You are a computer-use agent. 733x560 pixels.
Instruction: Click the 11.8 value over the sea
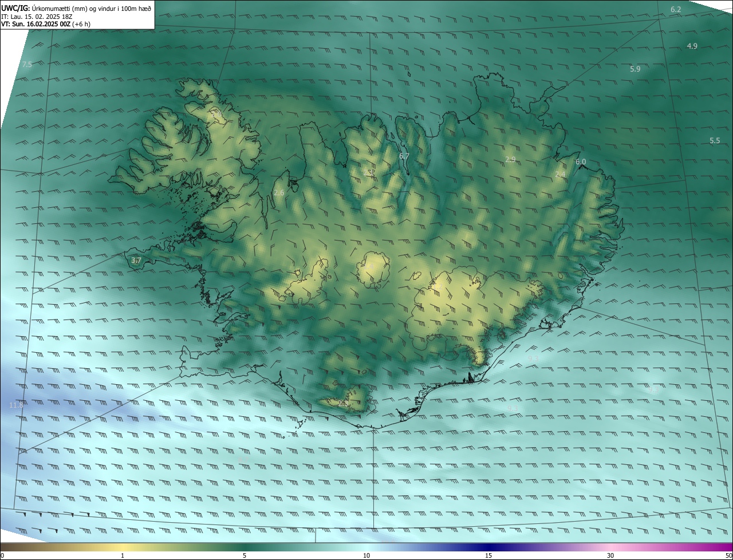[x=16, y=405]
